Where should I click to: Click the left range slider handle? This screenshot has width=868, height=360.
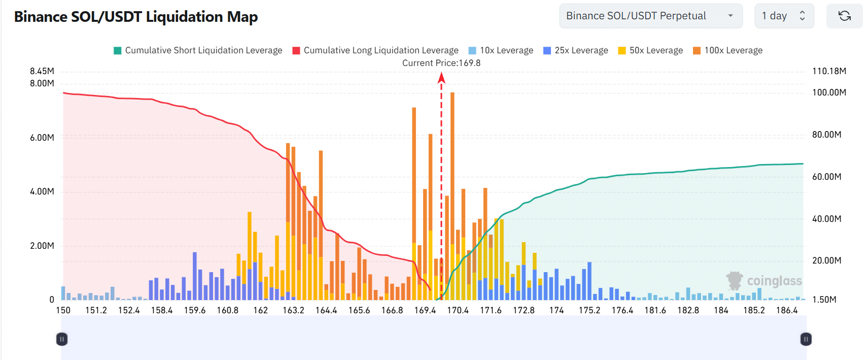click(62, 339)
